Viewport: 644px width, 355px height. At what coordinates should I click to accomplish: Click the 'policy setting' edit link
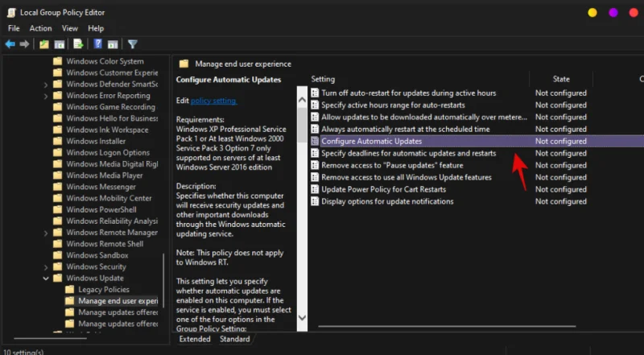tap(213, 101)
